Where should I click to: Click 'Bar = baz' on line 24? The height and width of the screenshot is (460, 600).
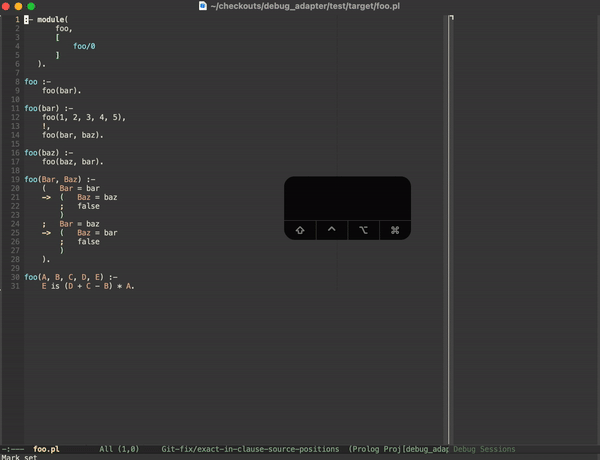coord(79,224)
